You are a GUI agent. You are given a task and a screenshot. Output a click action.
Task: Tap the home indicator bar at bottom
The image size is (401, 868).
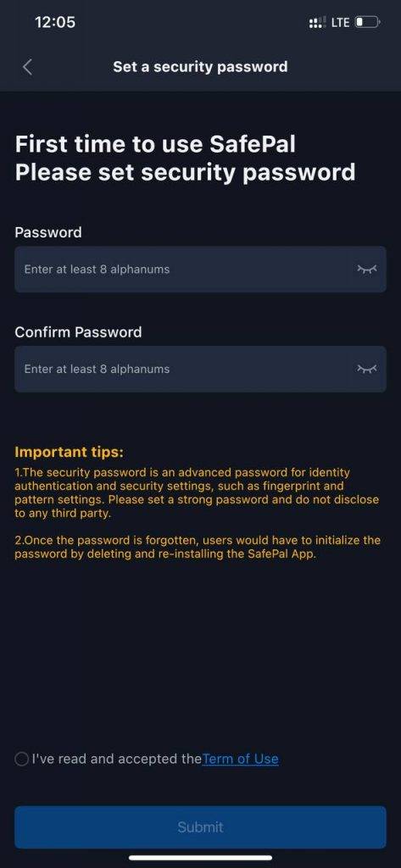200,858
